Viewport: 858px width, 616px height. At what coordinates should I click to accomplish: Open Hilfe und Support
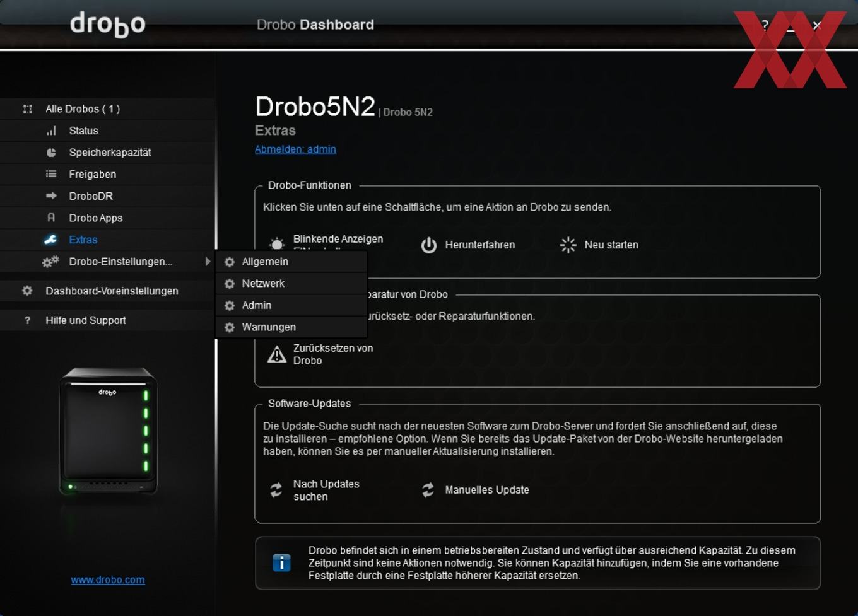(x=107, y=320)
